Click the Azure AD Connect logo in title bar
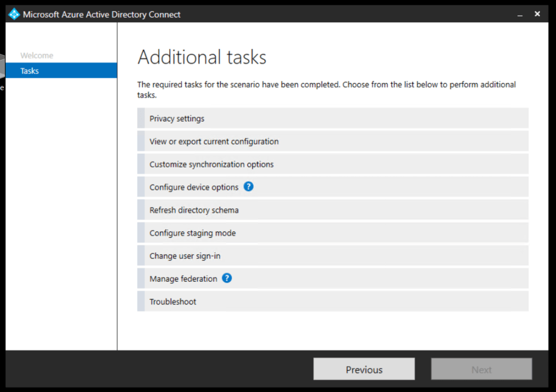The image size is (556, 392). [14, 14]
